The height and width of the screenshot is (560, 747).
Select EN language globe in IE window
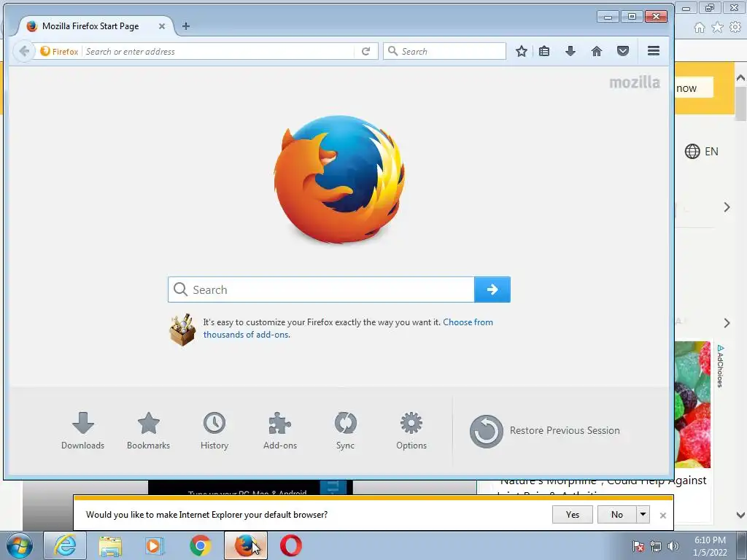pos(701,152)
